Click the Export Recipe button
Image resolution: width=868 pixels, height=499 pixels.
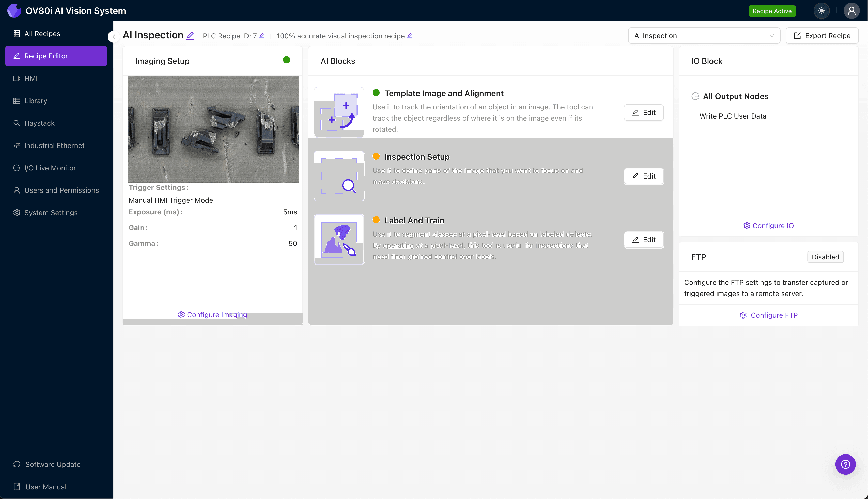822,36
